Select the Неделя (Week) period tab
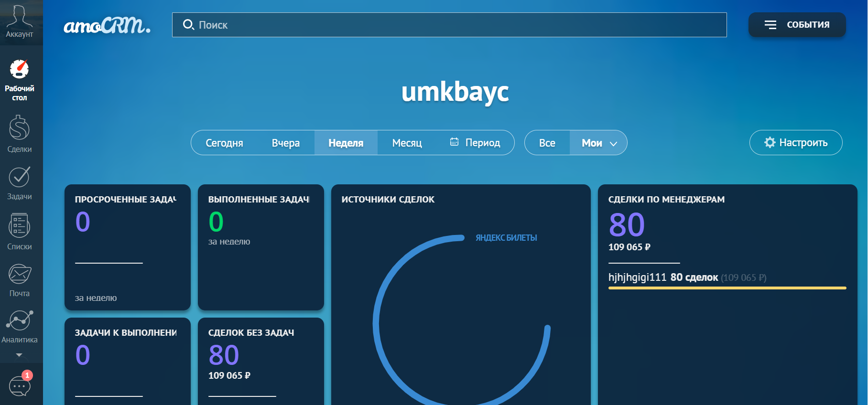 tap(346, 143)
